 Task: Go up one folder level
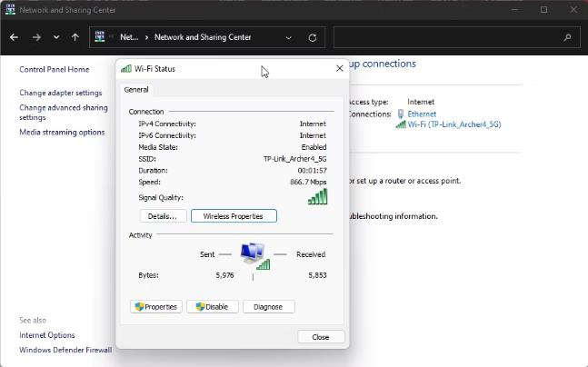pos(75,37)
